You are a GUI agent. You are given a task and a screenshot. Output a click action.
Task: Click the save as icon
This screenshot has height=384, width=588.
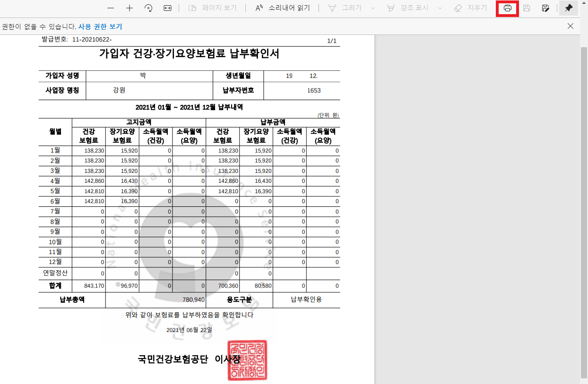coord(545,9)
